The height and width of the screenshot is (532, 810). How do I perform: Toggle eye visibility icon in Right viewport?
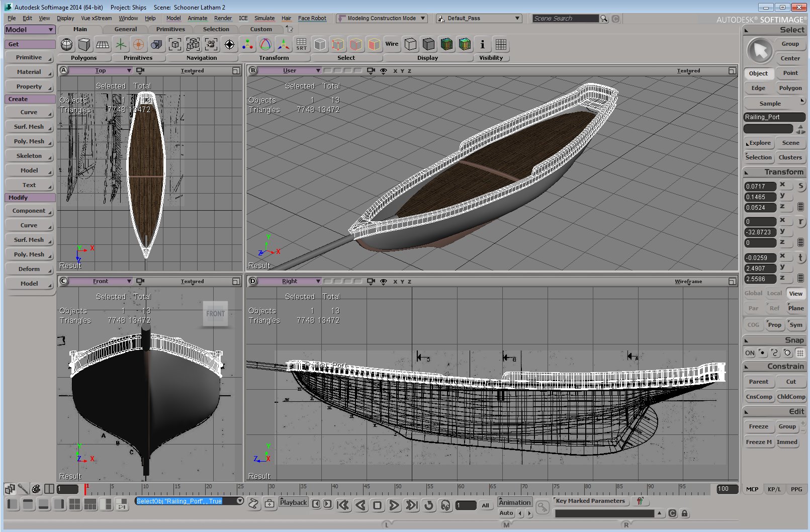coord(384,282)
